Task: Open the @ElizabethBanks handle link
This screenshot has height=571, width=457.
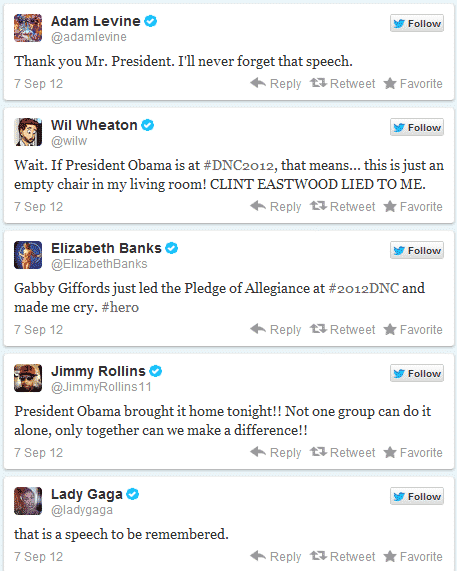Action: click(99, 264)
